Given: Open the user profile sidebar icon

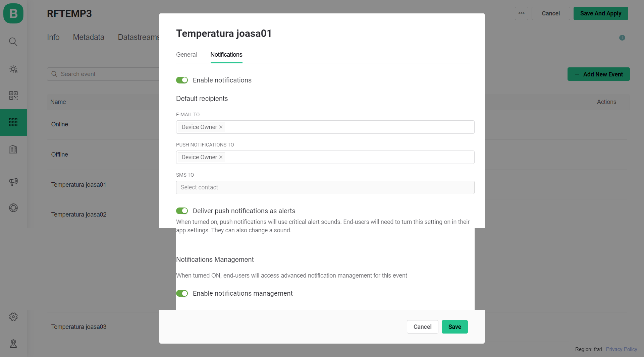Looking at the screenshot, I should click(x=13, y=344).
